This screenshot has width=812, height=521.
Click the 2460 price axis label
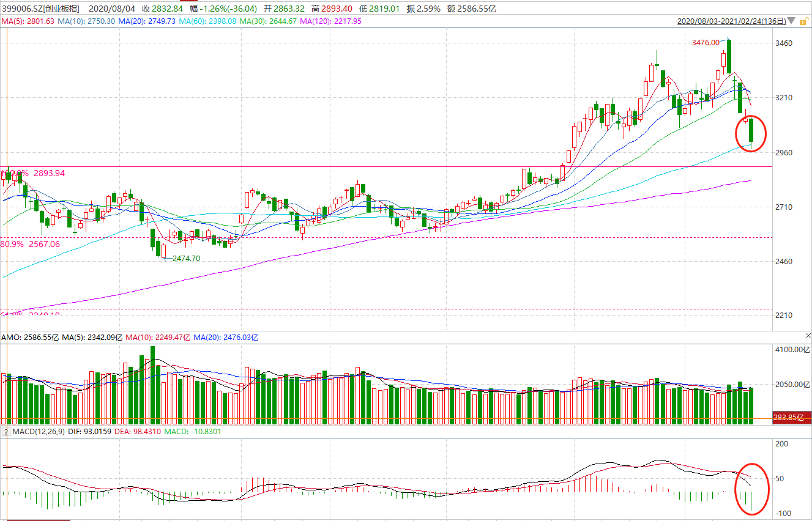(784, 262)
